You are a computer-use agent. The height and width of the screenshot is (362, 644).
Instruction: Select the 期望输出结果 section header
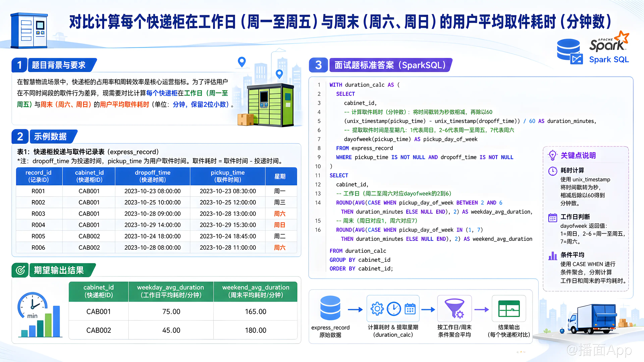[x=62, y=270]
